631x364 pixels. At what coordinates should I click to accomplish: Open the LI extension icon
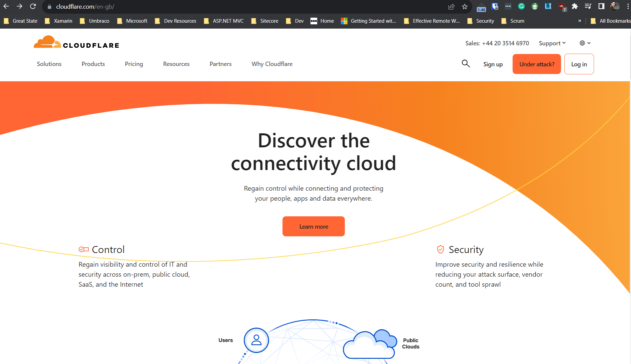[548, 6]
